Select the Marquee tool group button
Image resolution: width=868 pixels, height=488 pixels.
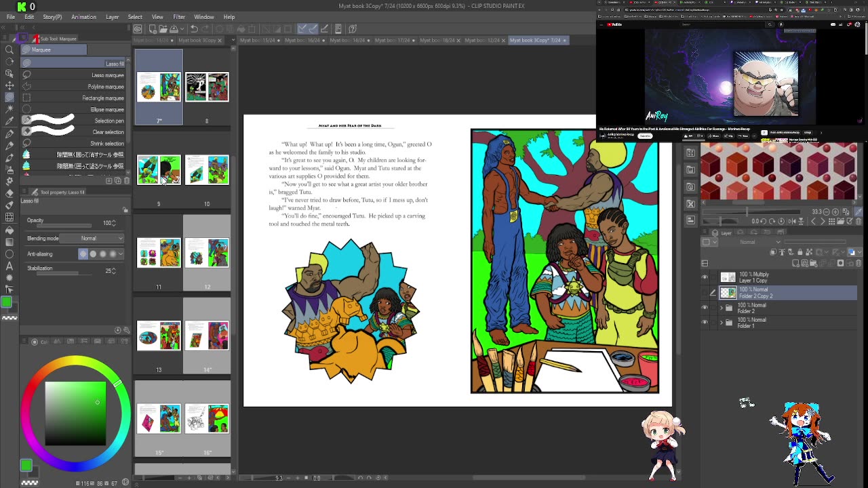click(53, 49)
